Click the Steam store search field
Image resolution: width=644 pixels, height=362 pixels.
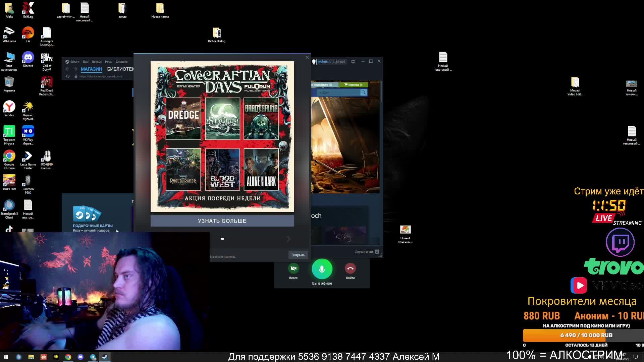pyautogui.click(x=337, y=93)
